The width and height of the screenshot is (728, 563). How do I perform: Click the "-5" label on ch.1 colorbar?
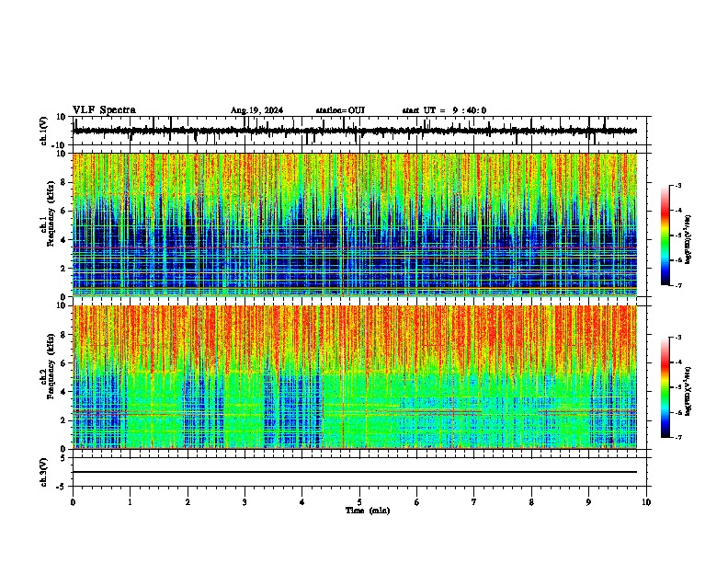click(x=677, y=236)
